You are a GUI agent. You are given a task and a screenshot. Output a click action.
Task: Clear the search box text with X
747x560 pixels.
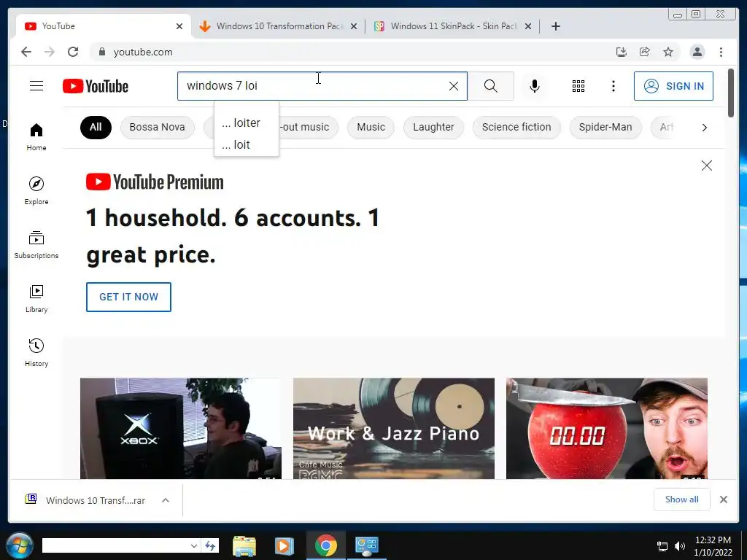pyautogui.click(x=454, y=86)
